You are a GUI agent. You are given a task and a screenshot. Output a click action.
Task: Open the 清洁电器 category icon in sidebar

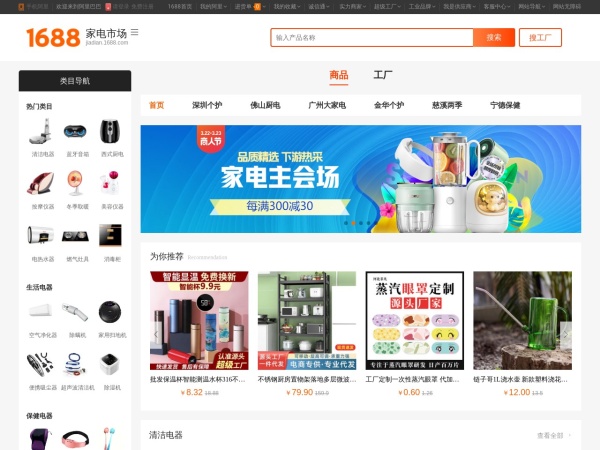pyautogui.click(x=42, y=132)
